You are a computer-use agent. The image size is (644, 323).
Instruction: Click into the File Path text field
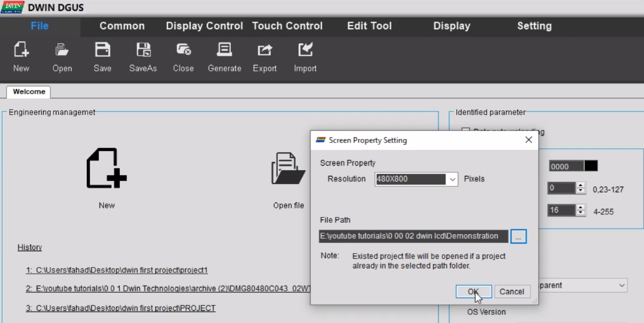[414, 236]
